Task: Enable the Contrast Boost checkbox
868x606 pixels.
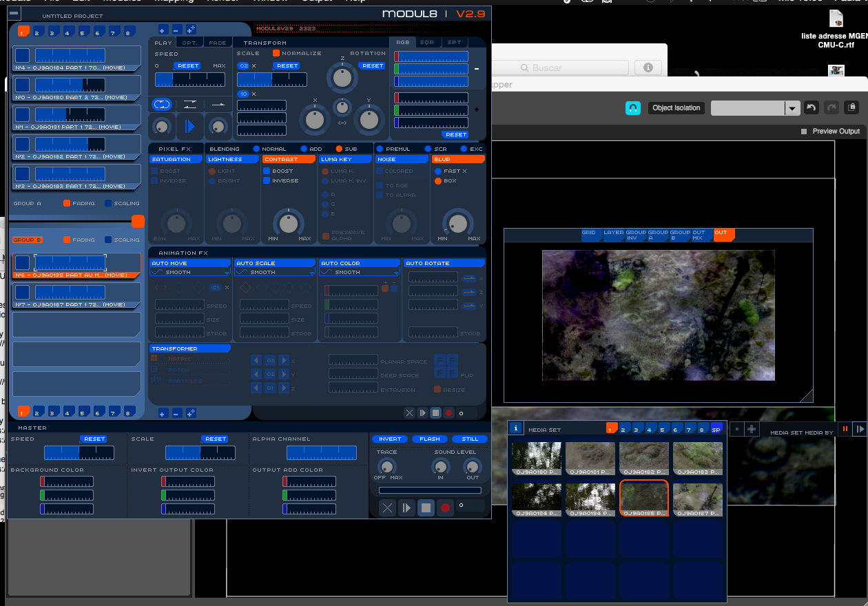Action: [x=267, y=171]
